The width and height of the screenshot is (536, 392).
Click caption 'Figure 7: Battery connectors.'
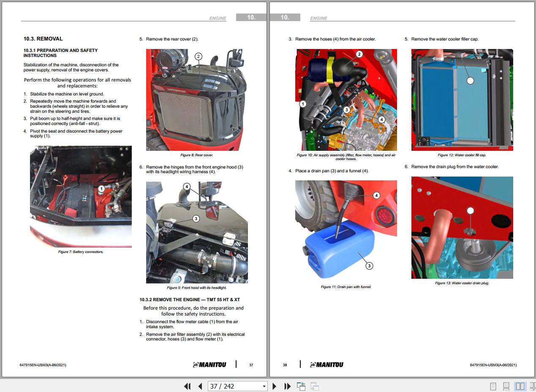(81, 252)
